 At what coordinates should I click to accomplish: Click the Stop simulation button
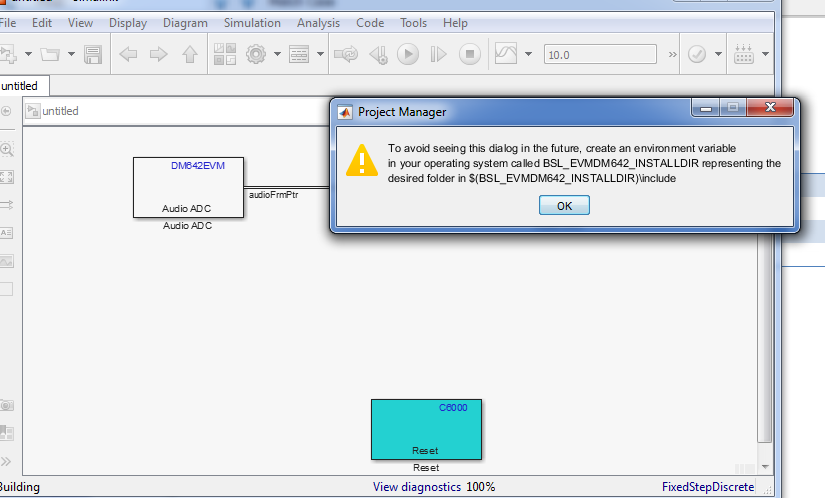[470, 54]
